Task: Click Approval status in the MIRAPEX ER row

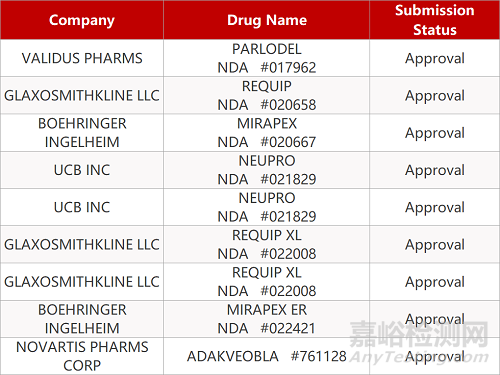Action: point(435,319)
